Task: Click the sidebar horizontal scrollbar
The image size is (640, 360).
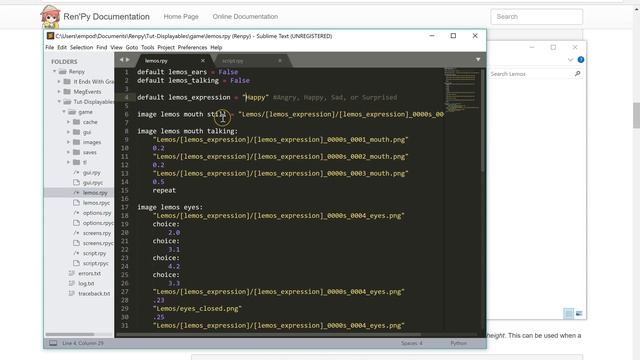Action: click(69, 334)
